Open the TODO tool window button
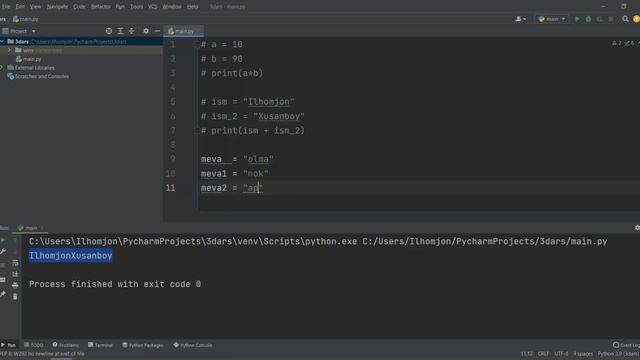 coord(34,345)
